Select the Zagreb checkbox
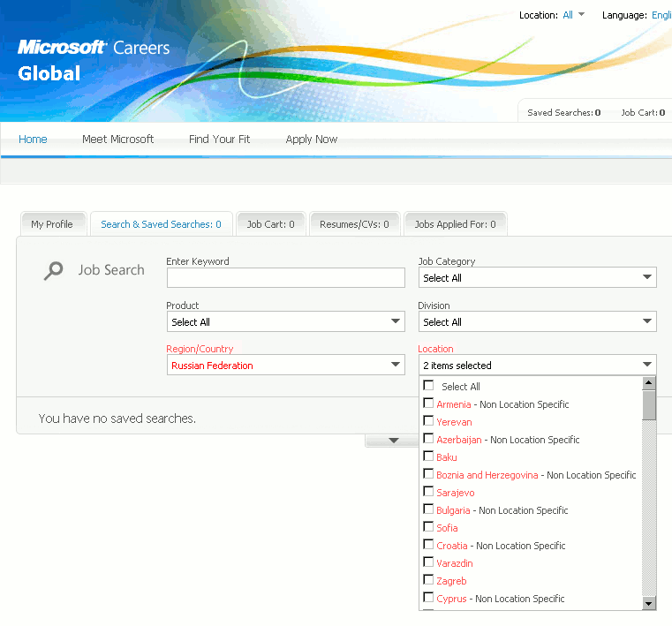Viewport: 672px width, 626px height. [429, 580]
